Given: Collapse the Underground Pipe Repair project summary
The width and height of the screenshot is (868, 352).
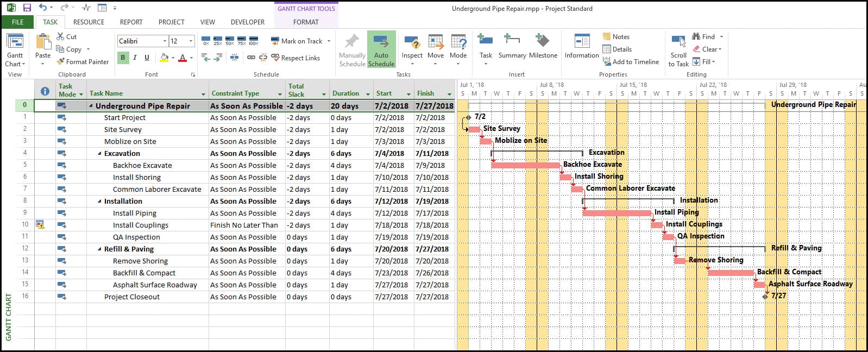Looking at the screenshot, I should point(91,106).
